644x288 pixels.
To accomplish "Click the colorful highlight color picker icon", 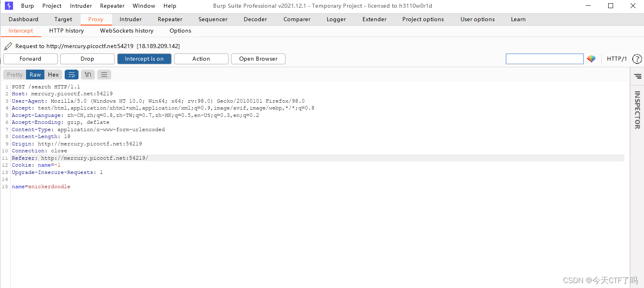I will (591, 59).
